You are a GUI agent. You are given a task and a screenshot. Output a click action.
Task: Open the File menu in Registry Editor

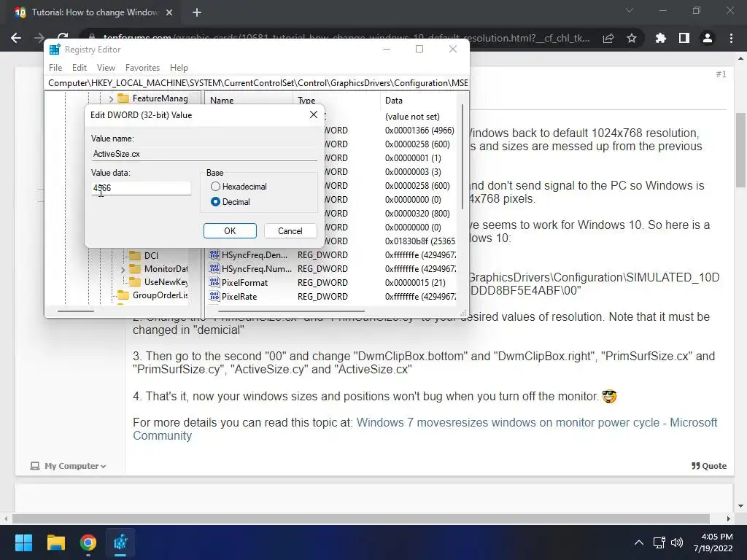pyautogui.click(x=55, y=68)
